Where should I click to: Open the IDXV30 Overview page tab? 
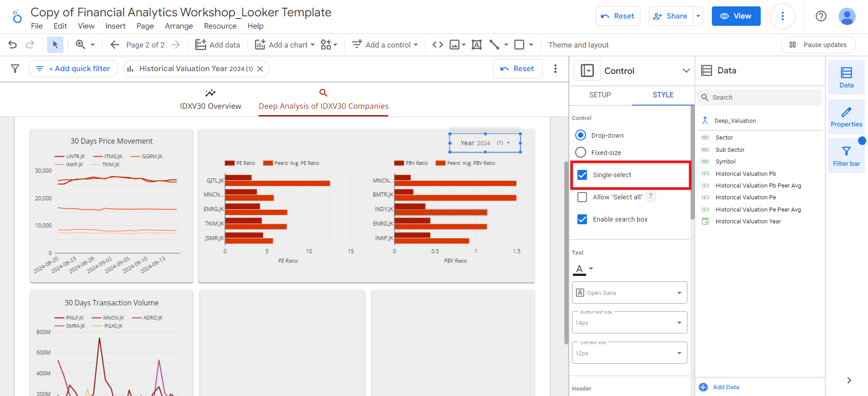[210, 99]
